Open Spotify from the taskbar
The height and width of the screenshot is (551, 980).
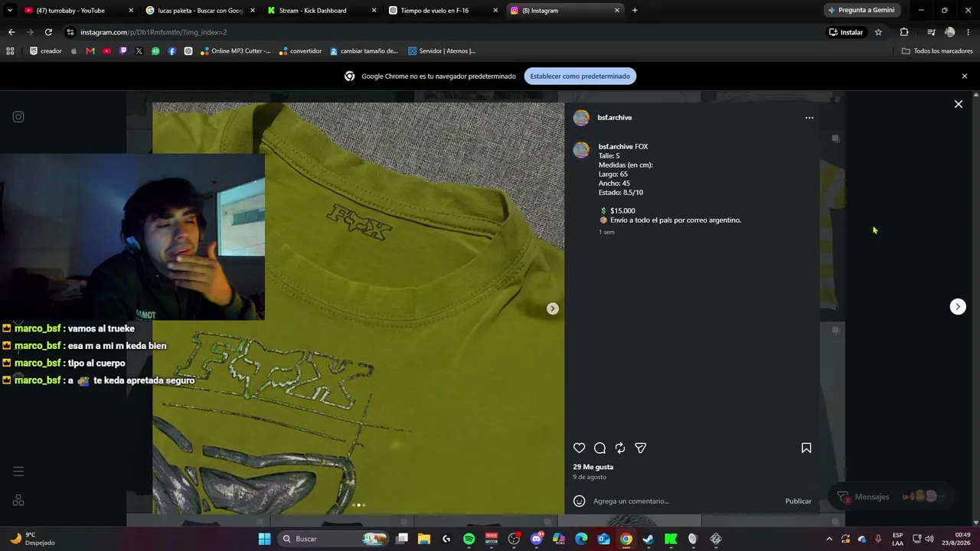pos(469,539)
